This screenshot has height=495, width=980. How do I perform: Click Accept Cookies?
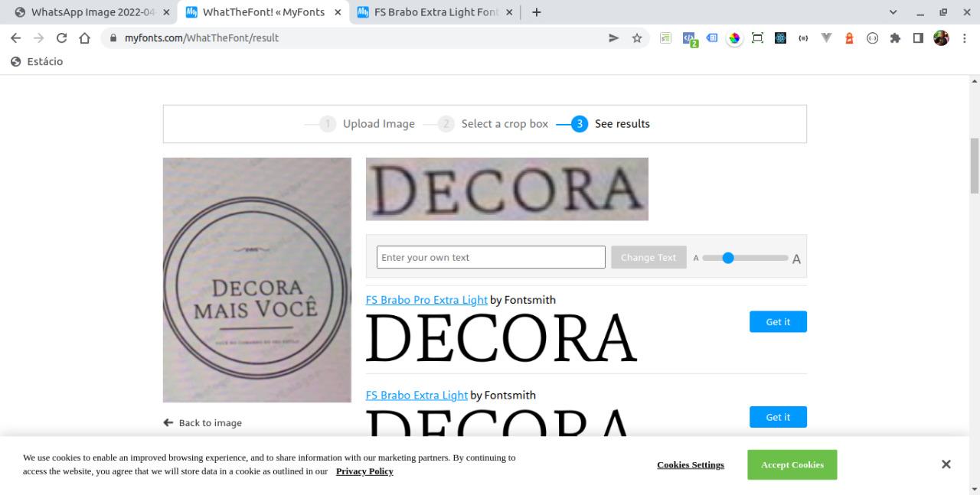[x=792, y=464]
